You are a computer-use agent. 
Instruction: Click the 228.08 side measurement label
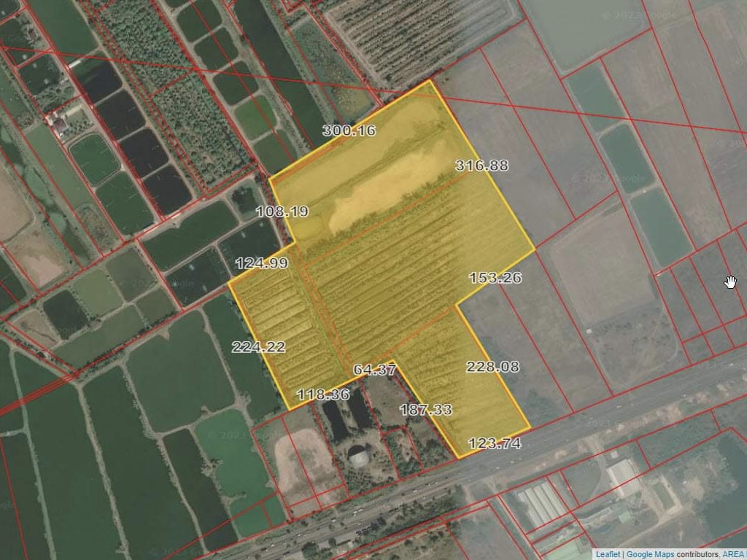click(492, 367)
